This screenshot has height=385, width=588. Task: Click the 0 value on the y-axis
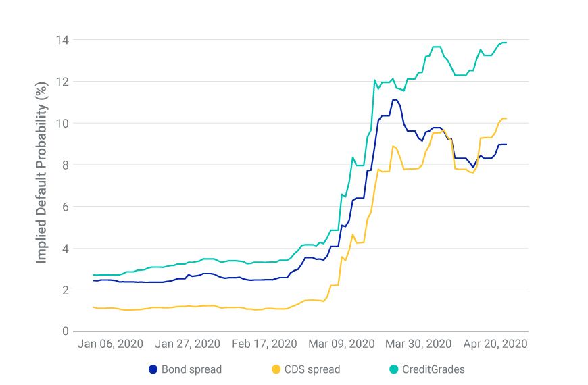[66, 332]
